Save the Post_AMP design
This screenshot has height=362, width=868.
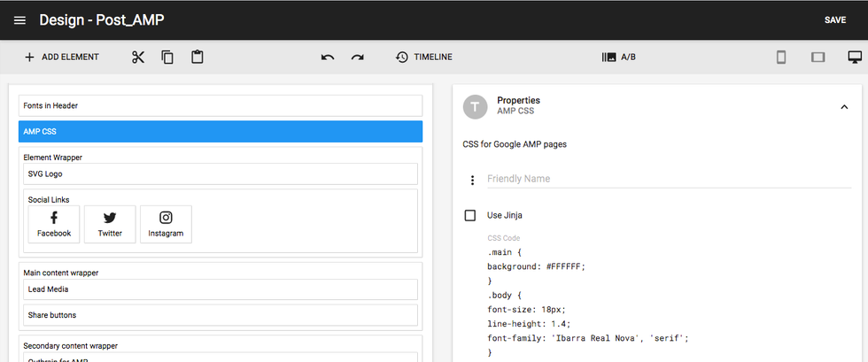click(834, 20)
